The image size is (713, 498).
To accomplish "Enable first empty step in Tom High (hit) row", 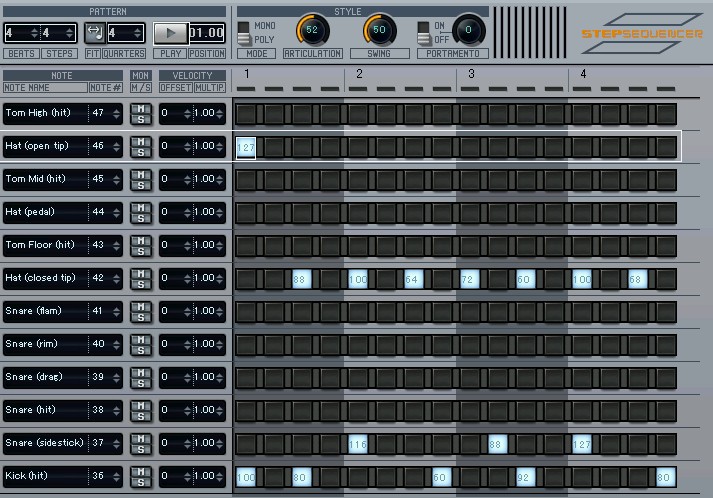I will coord(246,115).
